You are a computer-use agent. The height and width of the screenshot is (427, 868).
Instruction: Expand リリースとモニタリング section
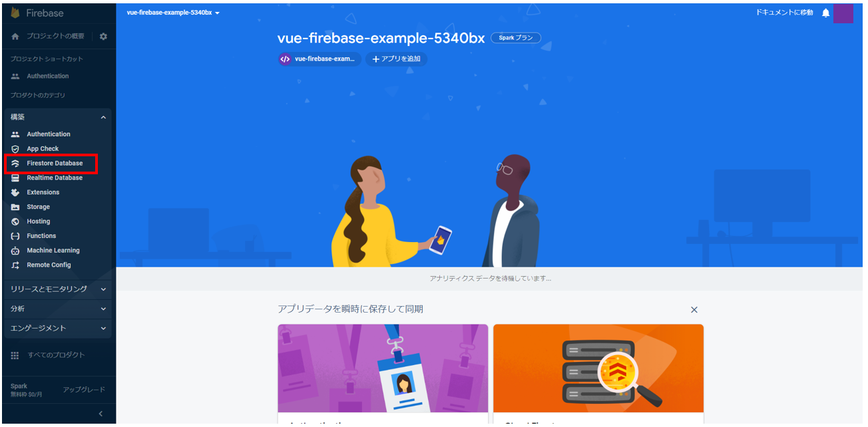click(x=58, y=289)
